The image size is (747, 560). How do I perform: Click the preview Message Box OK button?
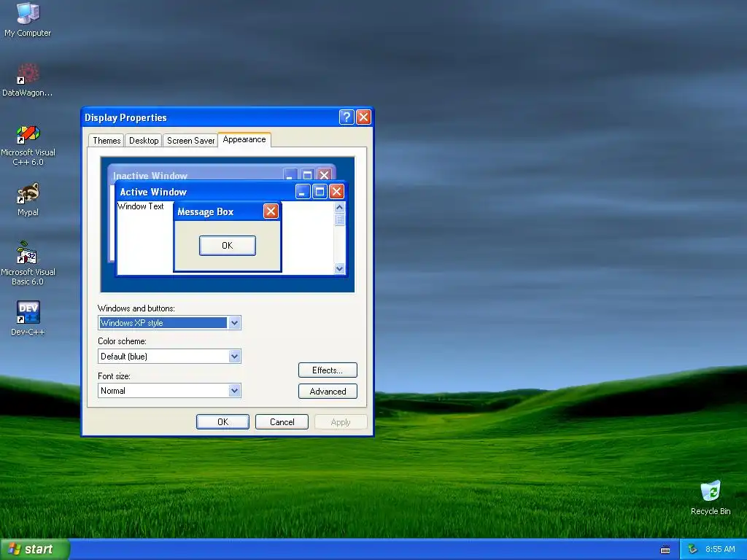(x=228, y=246)
